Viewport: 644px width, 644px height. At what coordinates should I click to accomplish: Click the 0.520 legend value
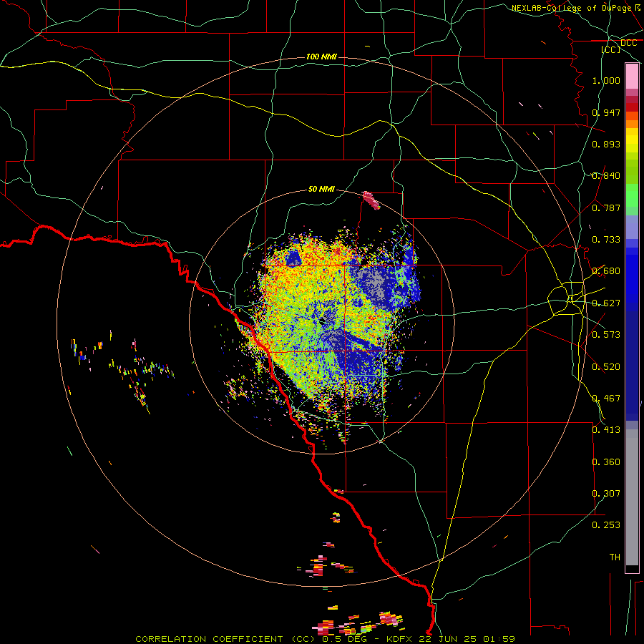coord(606,367)
